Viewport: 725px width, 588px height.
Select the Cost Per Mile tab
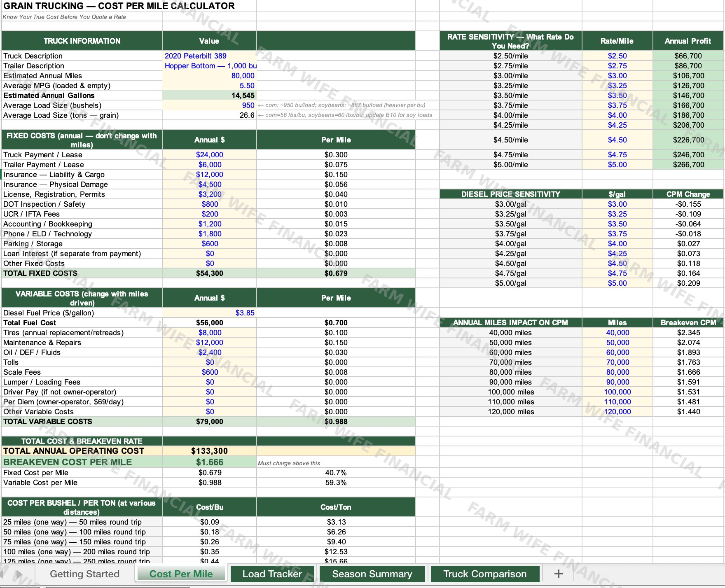(181, 574)
